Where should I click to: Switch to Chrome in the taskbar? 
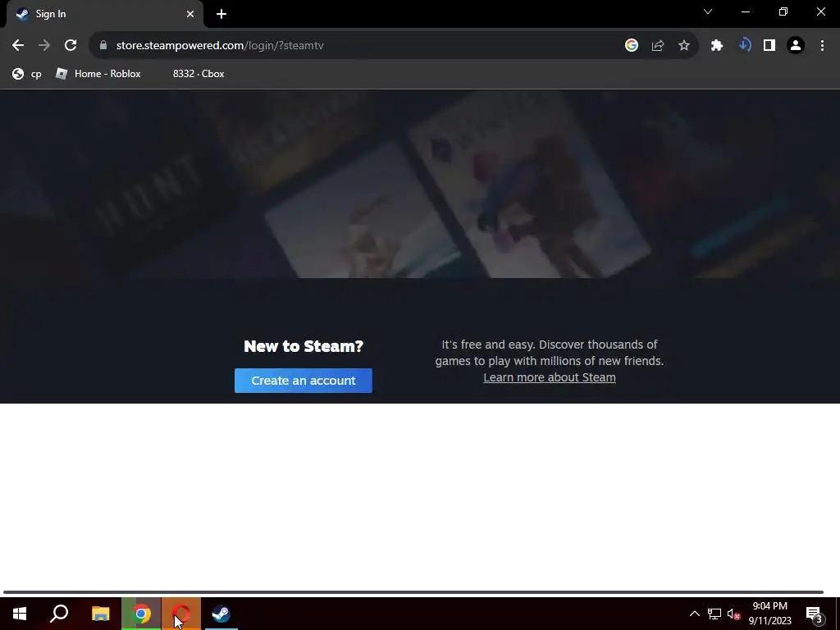pyautogui.click(x=141, y=614)
